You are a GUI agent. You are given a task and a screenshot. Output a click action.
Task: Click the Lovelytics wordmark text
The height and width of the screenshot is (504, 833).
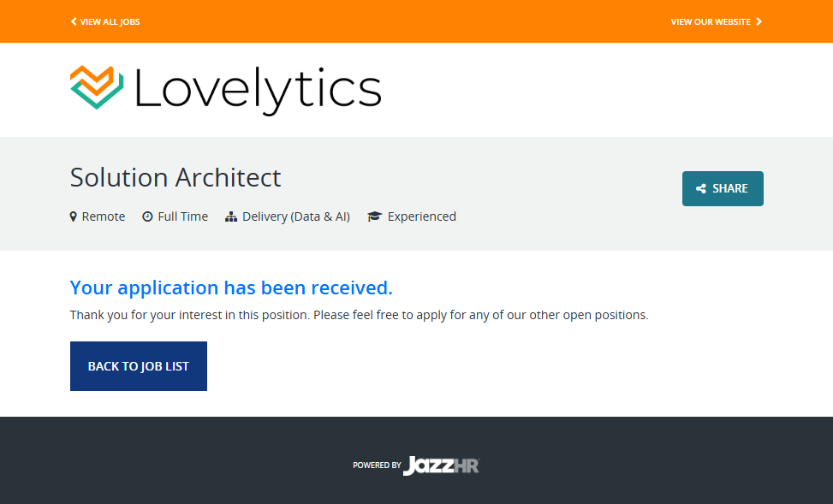click(x=257, y=89)
